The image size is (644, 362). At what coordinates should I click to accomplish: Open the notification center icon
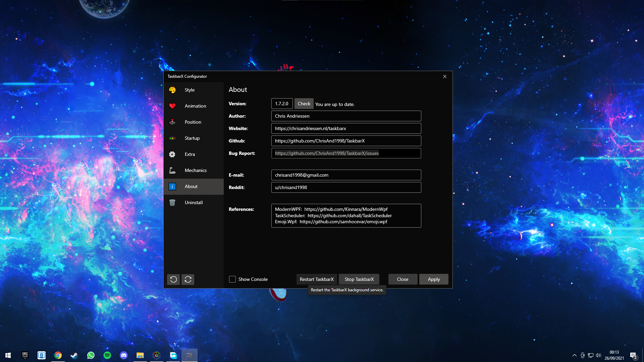click(x=633, y=355)
